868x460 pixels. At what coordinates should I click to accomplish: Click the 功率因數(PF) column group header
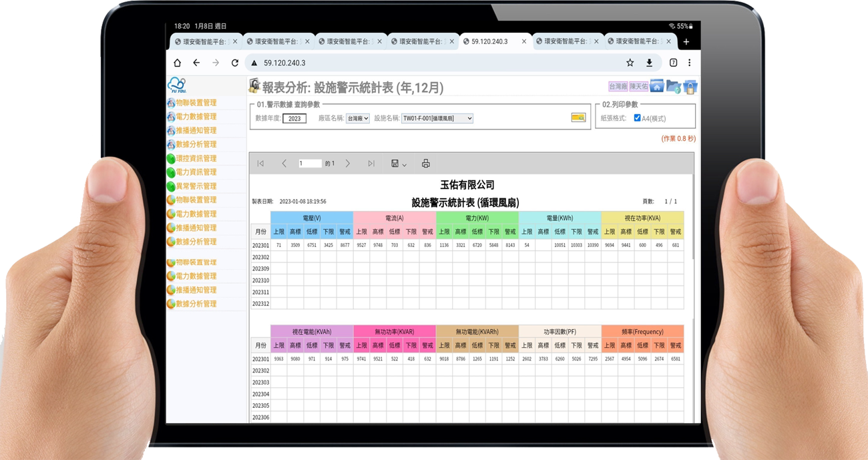tap(560, 332)
